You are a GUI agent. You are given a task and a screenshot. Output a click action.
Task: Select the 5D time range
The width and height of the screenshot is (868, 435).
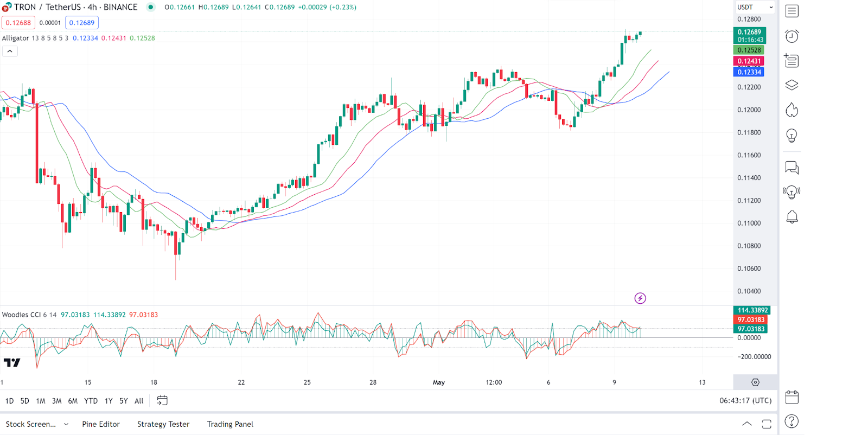click(24, 401)
